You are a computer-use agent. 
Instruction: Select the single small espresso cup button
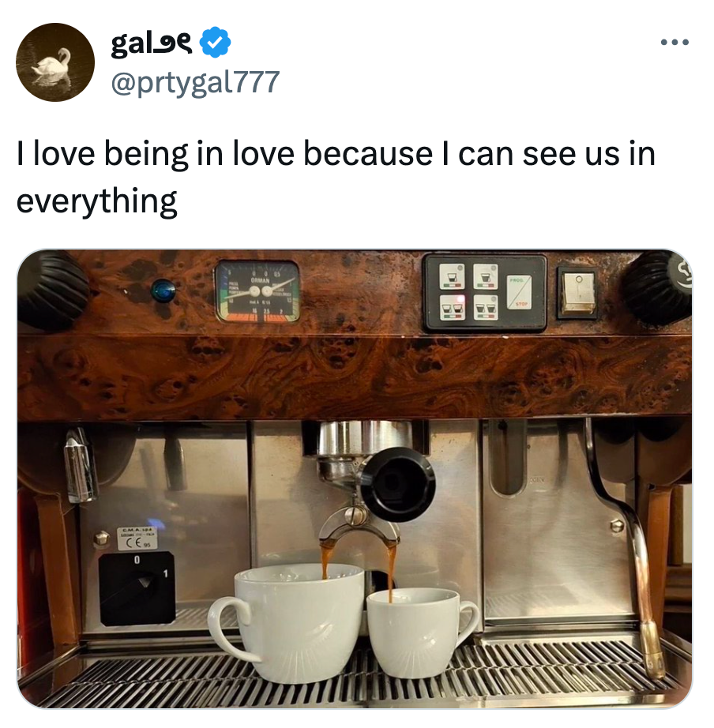(452, 277)
